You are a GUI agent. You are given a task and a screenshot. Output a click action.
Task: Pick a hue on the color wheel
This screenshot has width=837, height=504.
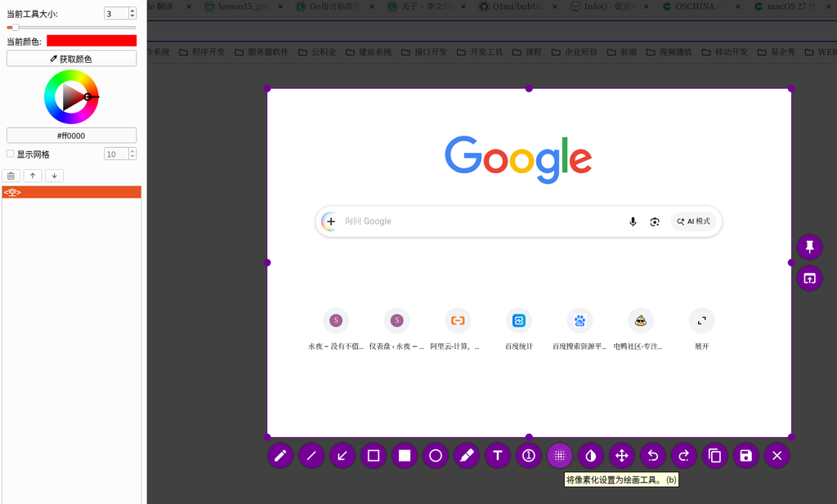tap(71, 97)
